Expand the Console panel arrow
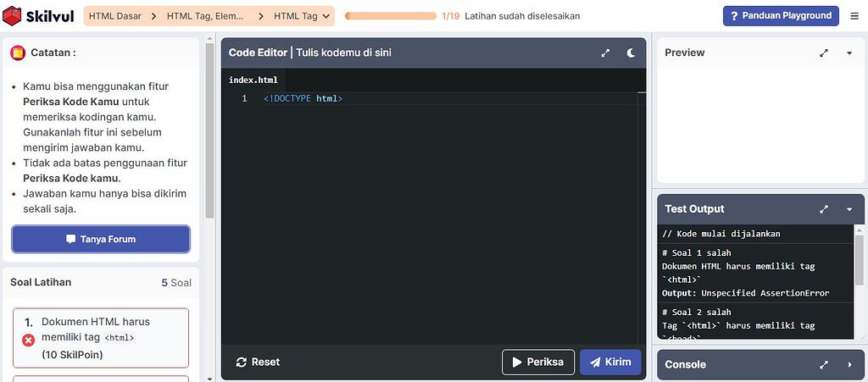 point(849,365)
